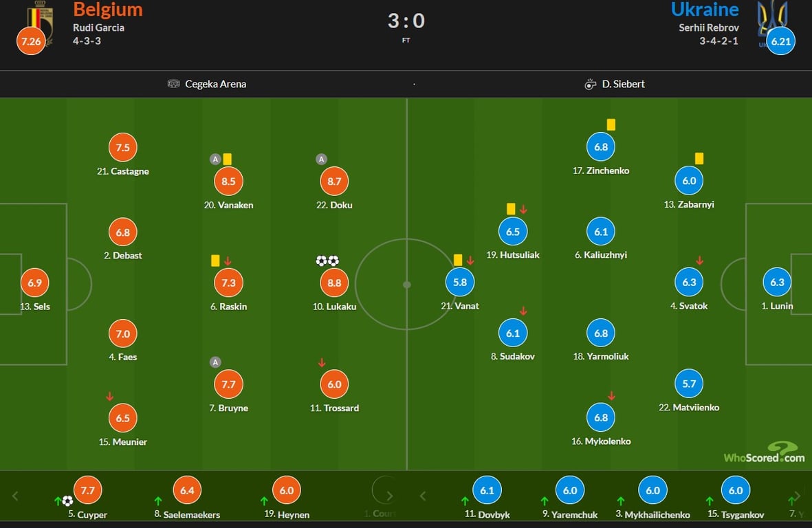Viewport: 812px width, 528px height.
Task: Click the goal icon next to Cuyper
Action: point(67,501)
